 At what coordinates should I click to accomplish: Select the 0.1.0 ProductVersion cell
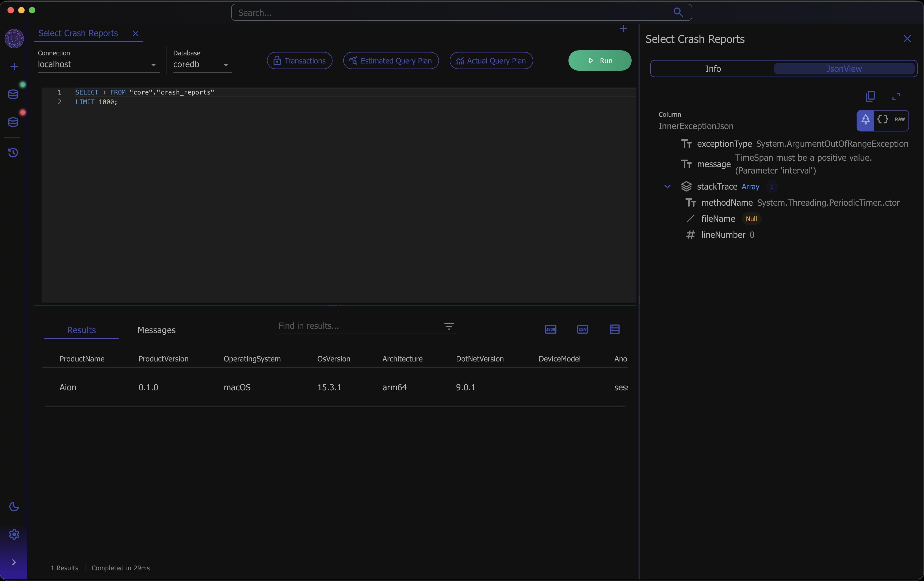(148, 387)
